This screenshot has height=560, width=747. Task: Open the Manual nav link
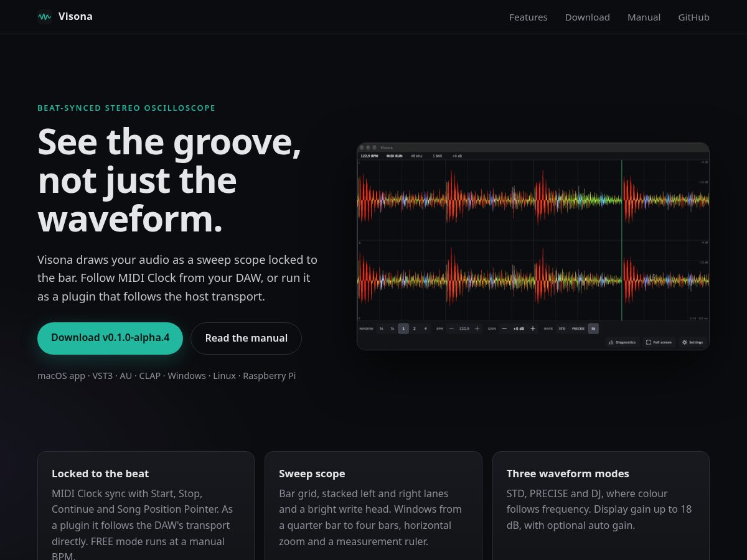pos(644,17)
